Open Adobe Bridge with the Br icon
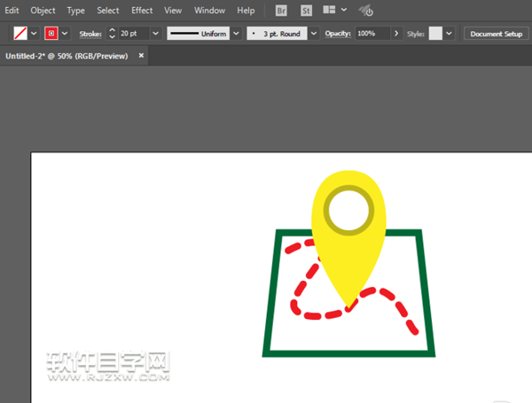 click(x=281, y=11)
